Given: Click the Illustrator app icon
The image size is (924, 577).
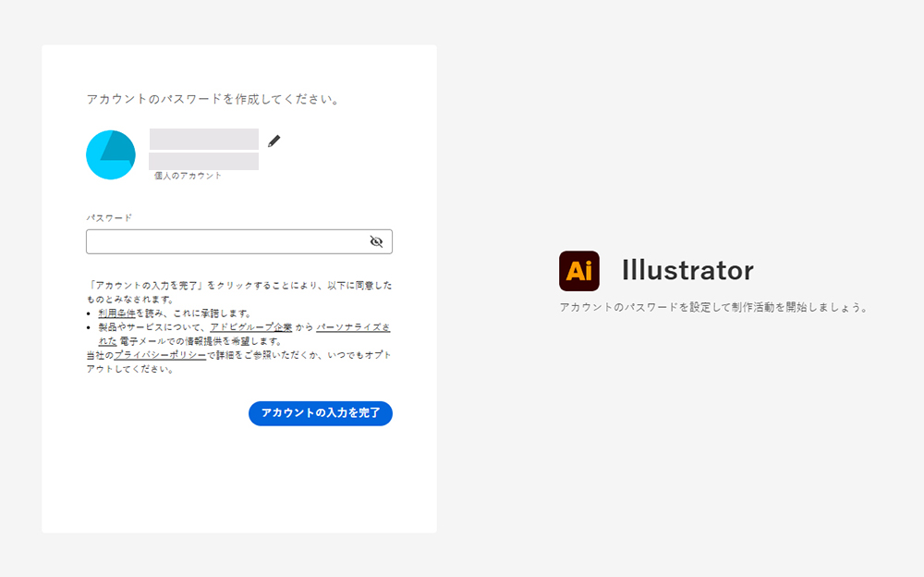Looking at the screenshot, I should click(578, 270).
